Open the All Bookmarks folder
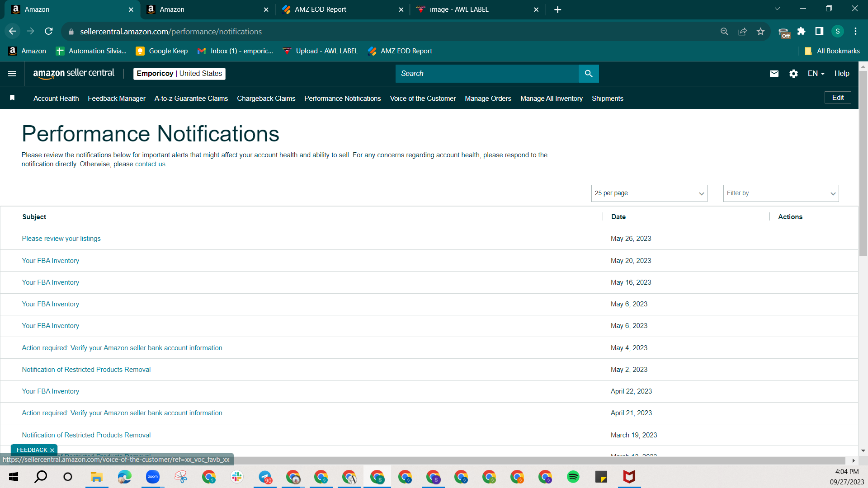 832,51
